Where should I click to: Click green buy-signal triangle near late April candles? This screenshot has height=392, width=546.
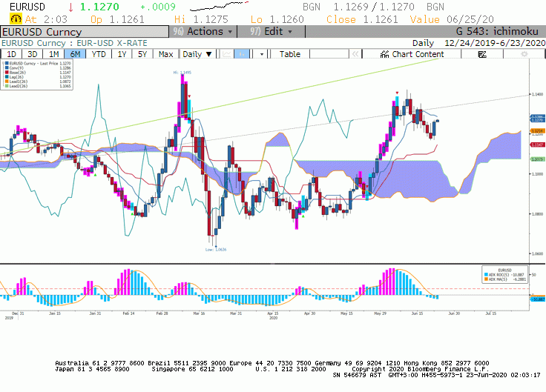pyautogui.click(x=303, y=216)
